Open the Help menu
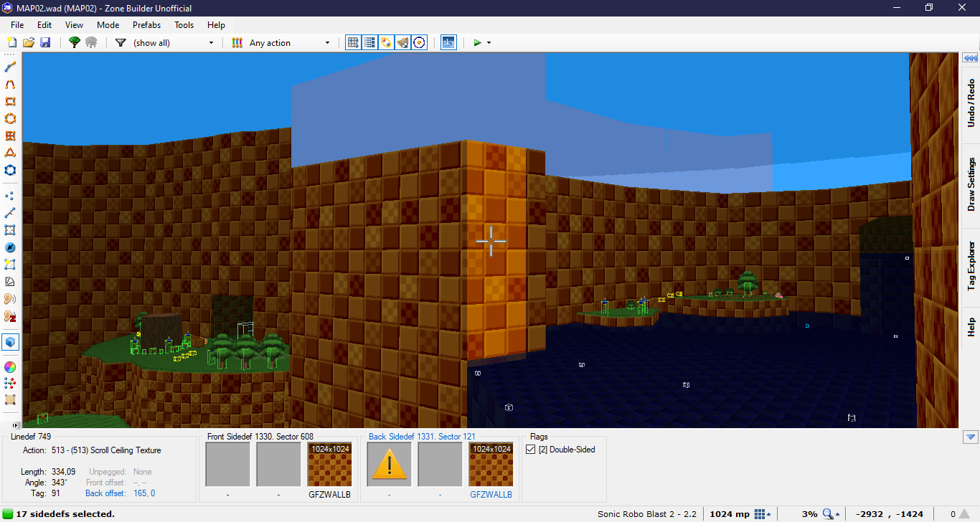Viewport: 980px width, 522px height. click(216, 25)
